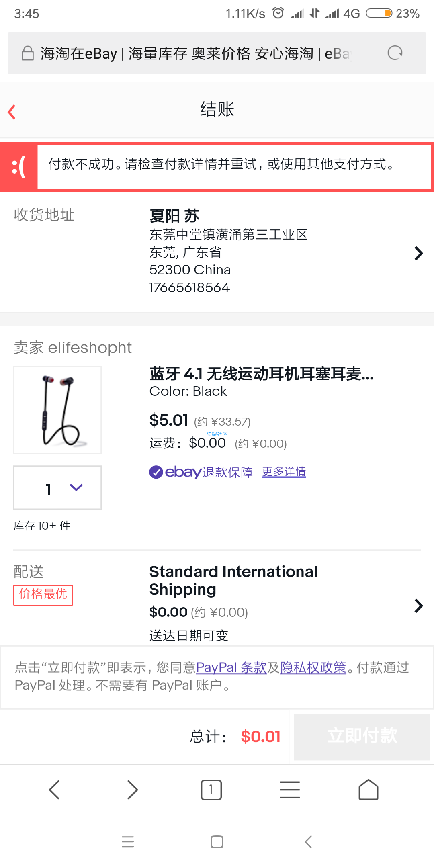
Task: Tap the Android recent apps button
Action: (x=128, y=841)
